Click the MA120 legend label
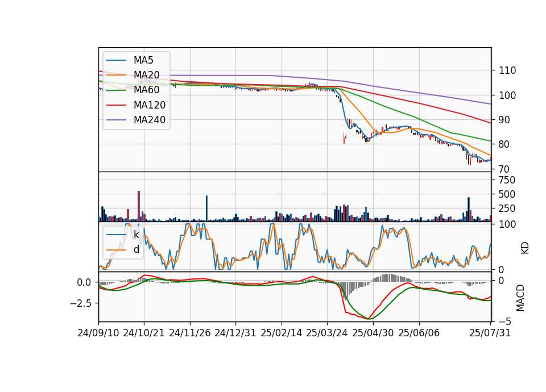 tap(150, 105)
